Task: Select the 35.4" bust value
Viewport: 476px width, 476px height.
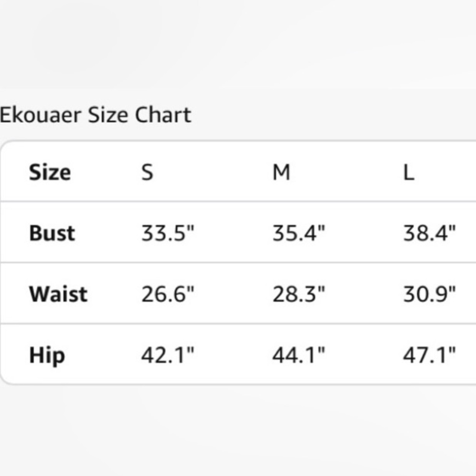Action: 298,233
